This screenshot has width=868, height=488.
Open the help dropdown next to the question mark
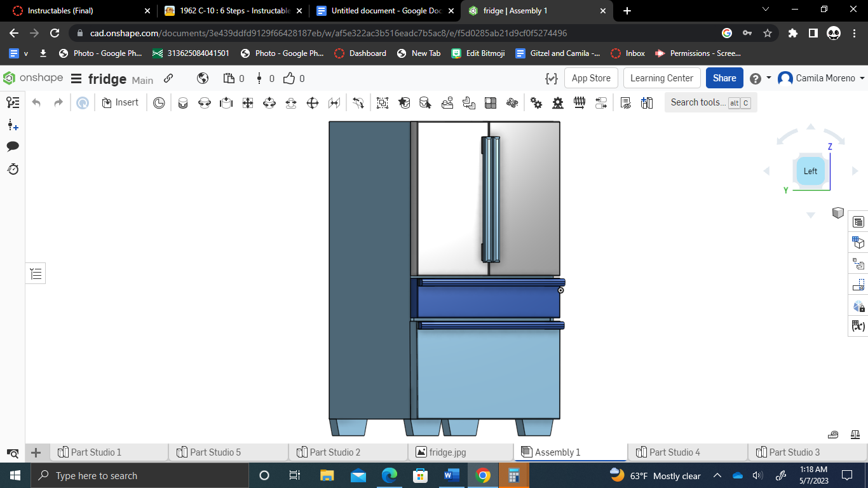(767, 78)
